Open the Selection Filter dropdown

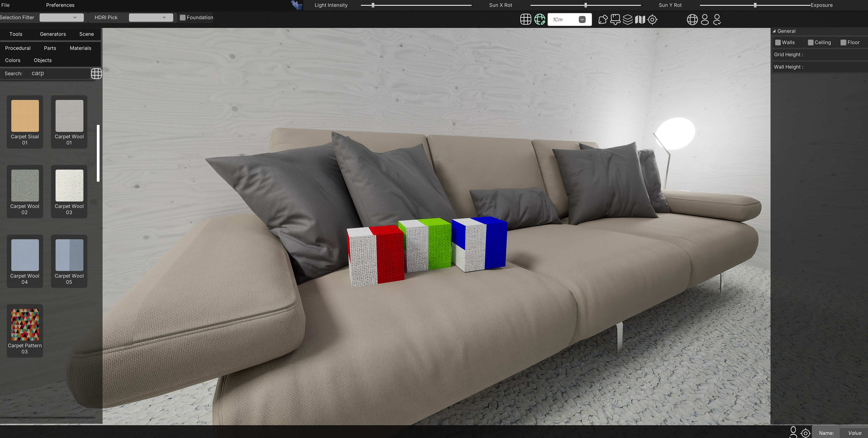[62, 17]
